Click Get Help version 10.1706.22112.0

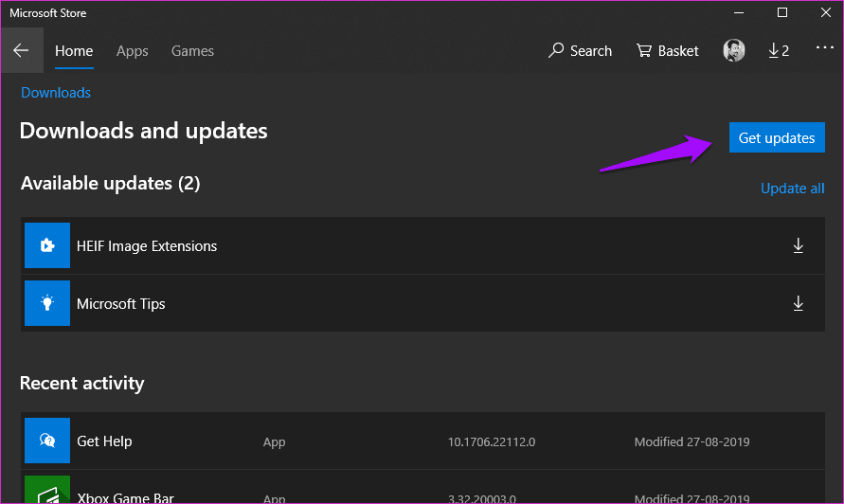pyautogui.click(x=492, y=442)
